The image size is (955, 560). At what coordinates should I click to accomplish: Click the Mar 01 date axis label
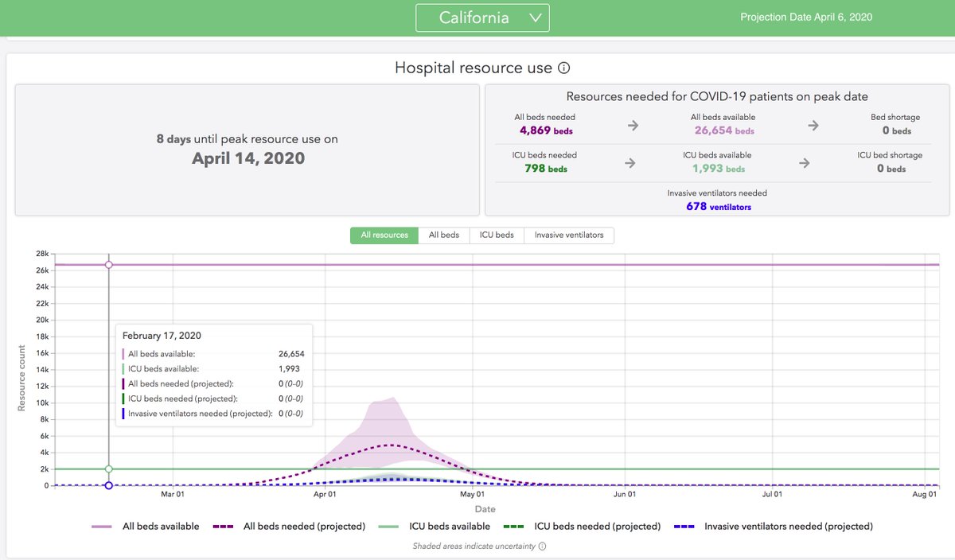click(x=173, y=495)
